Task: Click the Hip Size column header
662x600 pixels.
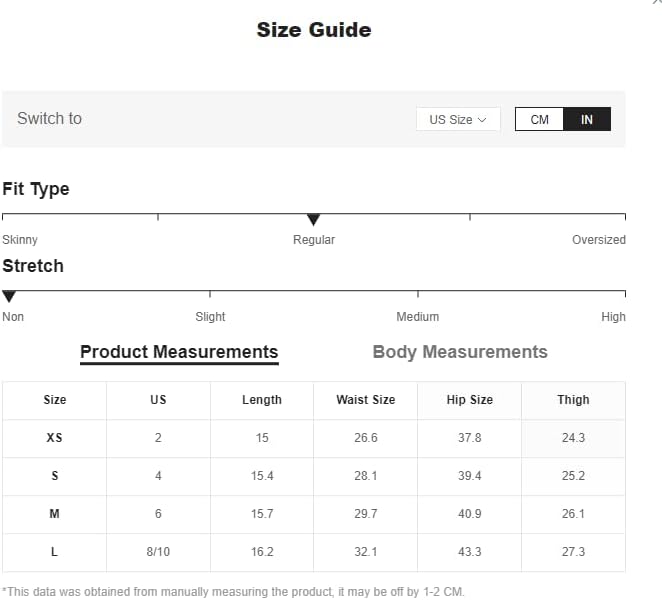Action: tap(469, 400)
